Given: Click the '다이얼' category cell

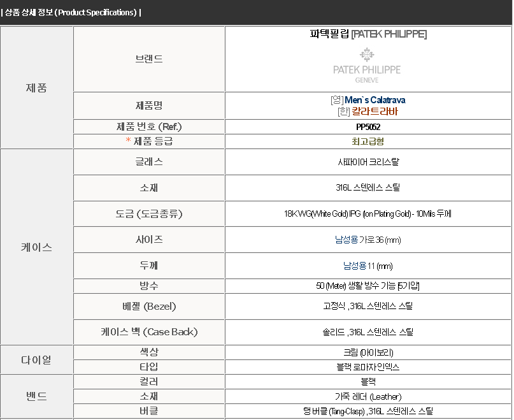Looking at the screenshot, I should coord(36,359).
